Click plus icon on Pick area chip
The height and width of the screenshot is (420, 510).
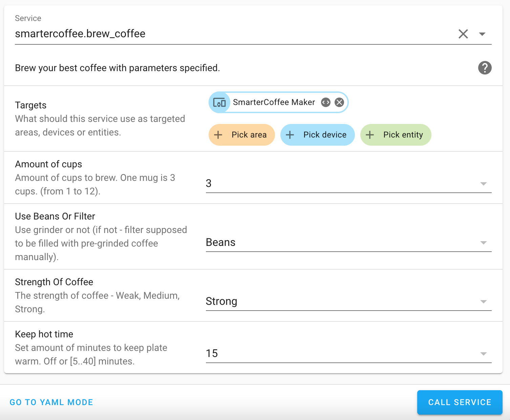[x=218, y=135]
